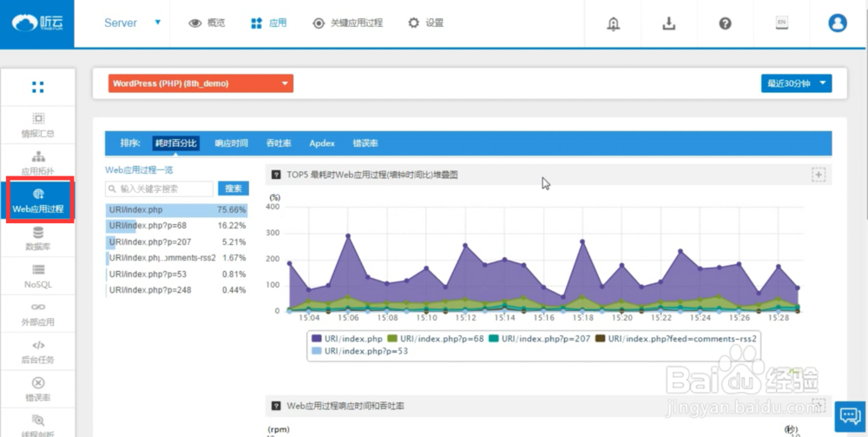
Task: Open 数据库 database in the sidebar
Action: (x=37, y=238)
